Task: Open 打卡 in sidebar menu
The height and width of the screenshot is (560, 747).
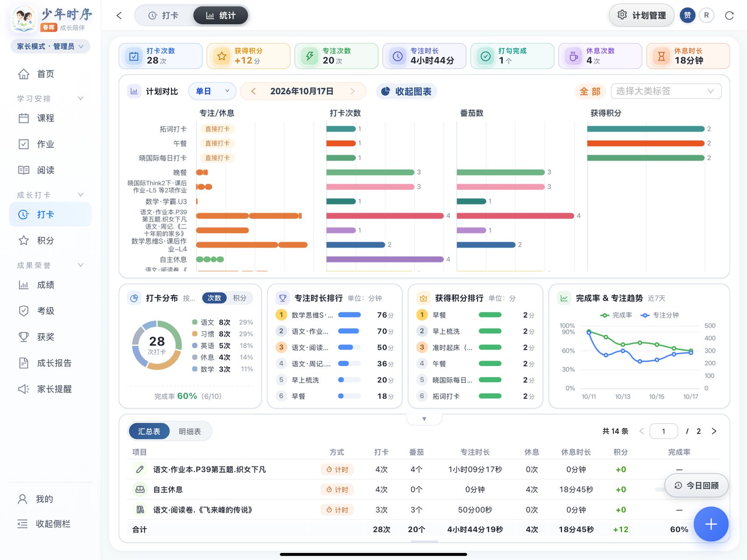Action: click(x=50, y=214)
